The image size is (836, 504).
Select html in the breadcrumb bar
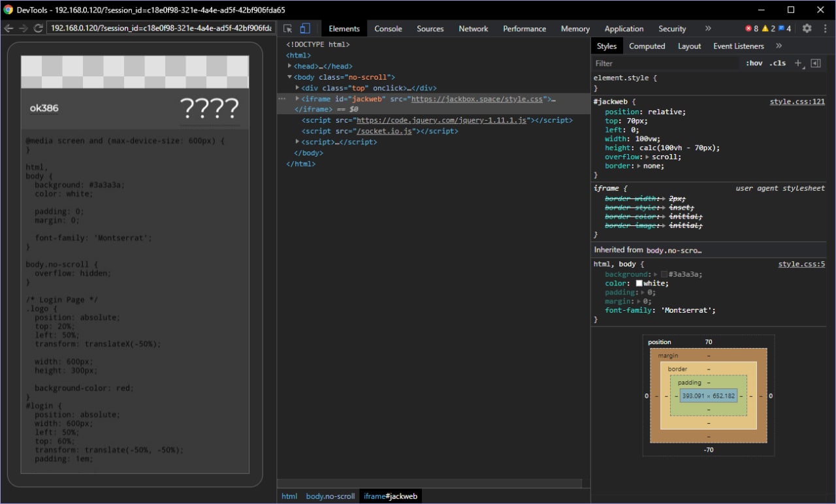pos(289,496)
